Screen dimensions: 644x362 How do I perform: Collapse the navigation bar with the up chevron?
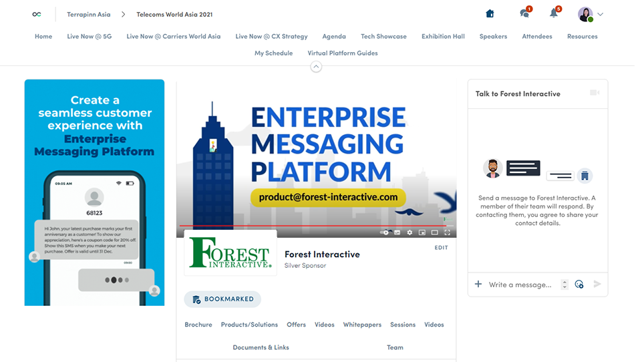pos(316,67)
